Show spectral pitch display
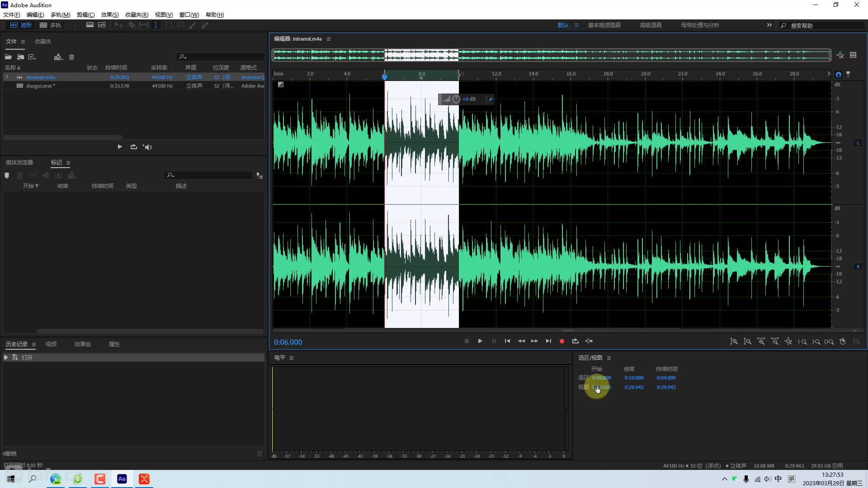Image resolution: width=868 pixels, height=488 pixels. [x=102, y=25]
